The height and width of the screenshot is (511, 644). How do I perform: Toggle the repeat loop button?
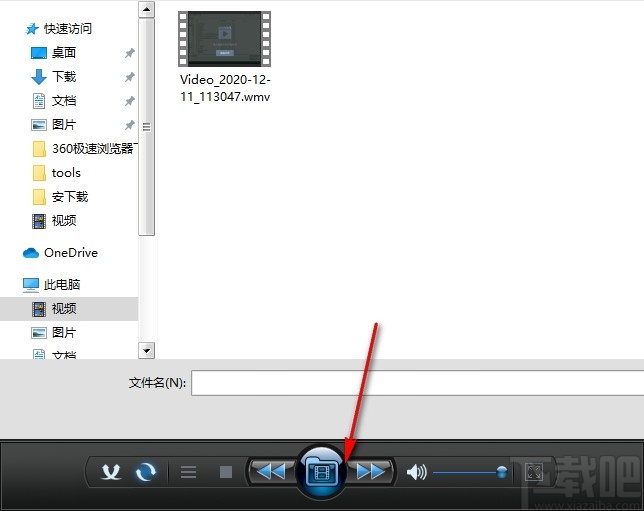[146, 472]
